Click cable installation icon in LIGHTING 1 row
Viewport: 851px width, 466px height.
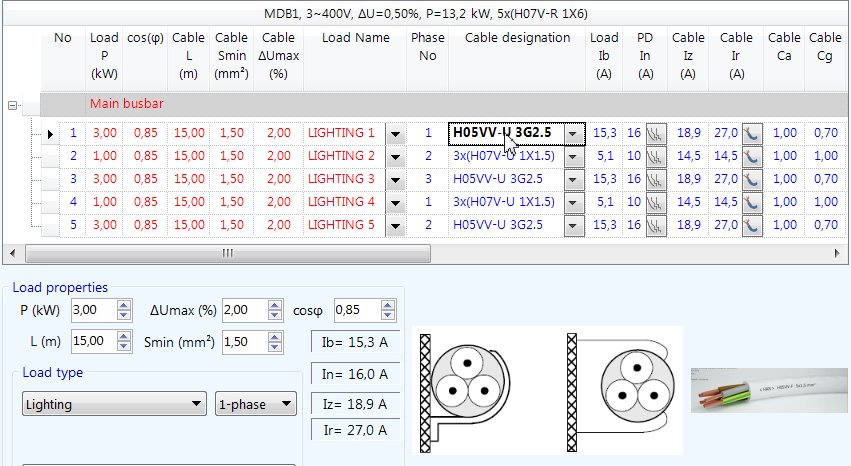tap(752, 133)
